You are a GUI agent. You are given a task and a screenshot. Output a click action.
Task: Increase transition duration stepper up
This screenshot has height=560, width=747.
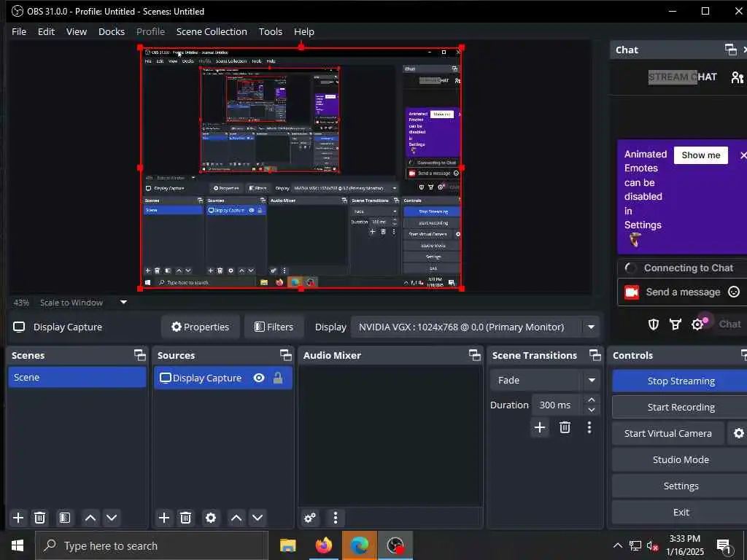point(591,400)
